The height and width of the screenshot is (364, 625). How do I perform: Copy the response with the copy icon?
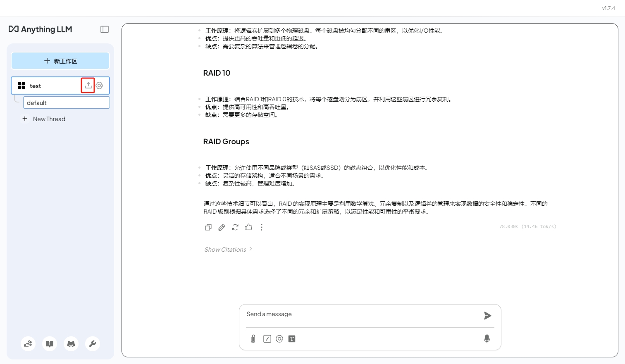coord(208,227)
